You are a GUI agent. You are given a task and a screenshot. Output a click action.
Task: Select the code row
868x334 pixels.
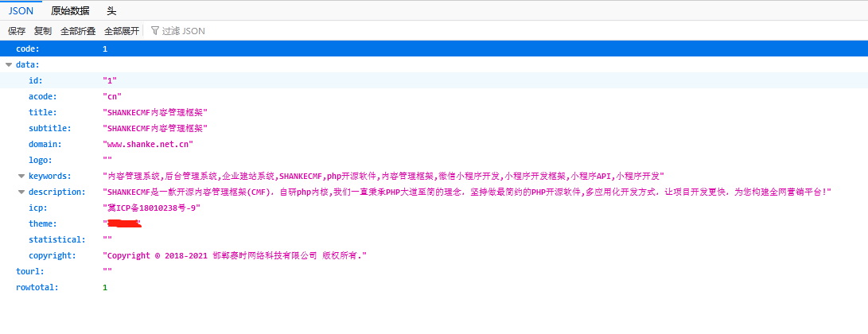[x=434, y=49]
